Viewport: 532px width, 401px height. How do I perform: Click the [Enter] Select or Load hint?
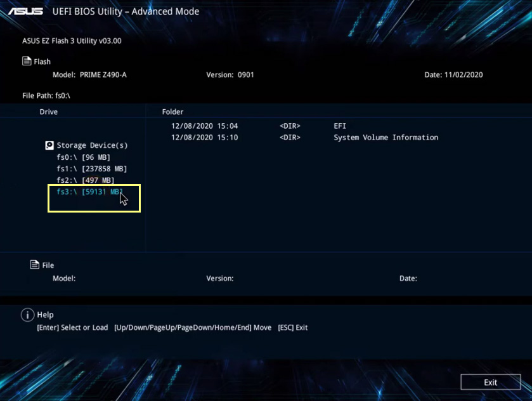[72, 327]
